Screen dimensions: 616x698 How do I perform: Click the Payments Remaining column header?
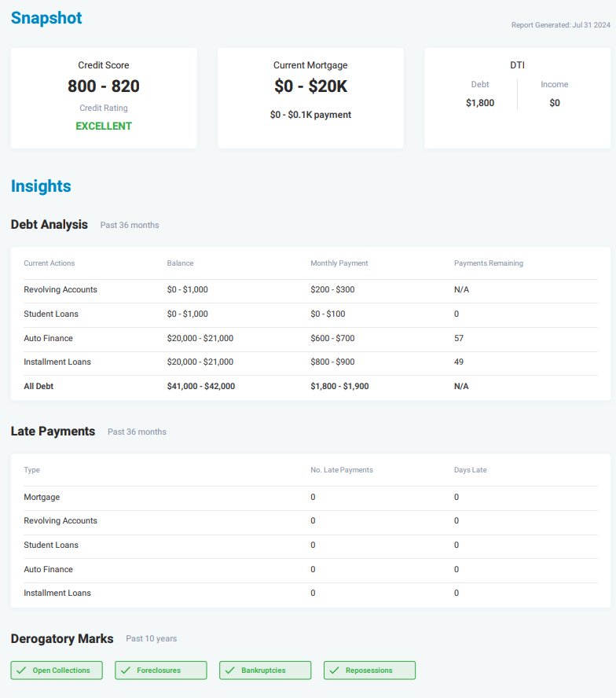tap(489, 263)
